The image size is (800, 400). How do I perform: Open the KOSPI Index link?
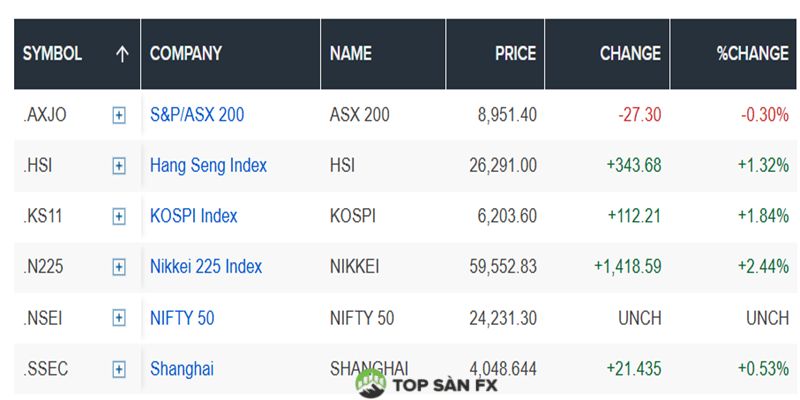point(194,216)
